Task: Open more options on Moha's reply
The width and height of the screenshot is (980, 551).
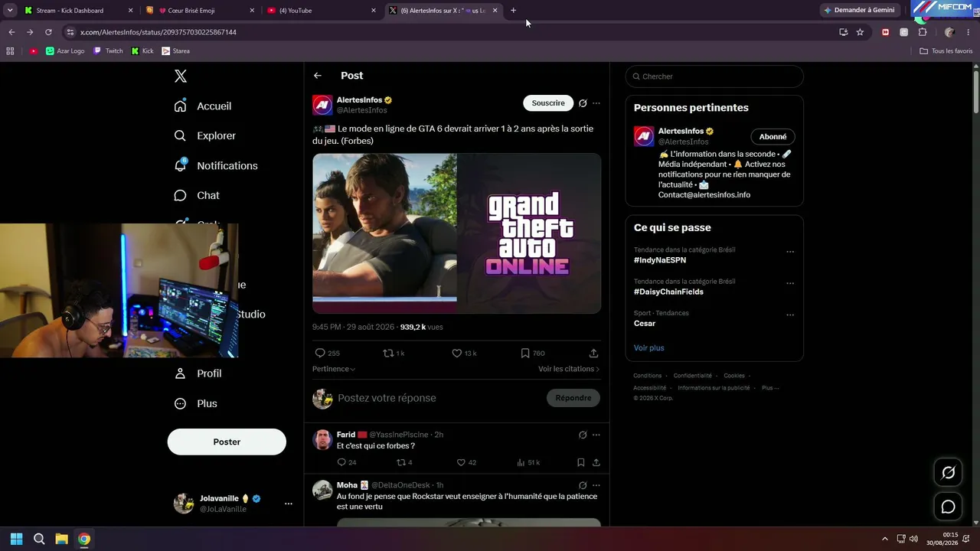Action: click(596, 485)
